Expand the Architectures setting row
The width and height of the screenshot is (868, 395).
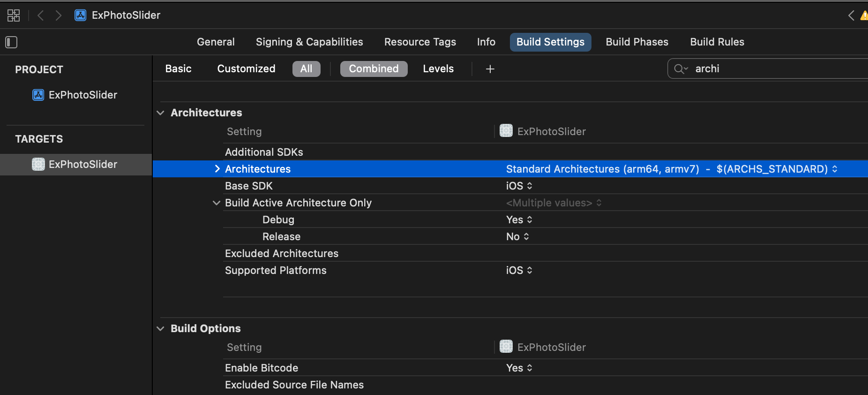point(217,169)
